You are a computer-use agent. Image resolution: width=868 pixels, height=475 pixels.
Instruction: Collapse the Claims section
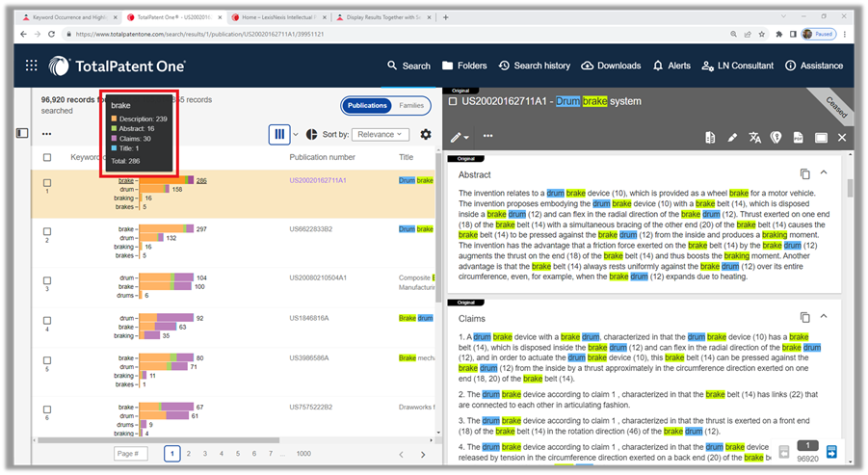824,316
